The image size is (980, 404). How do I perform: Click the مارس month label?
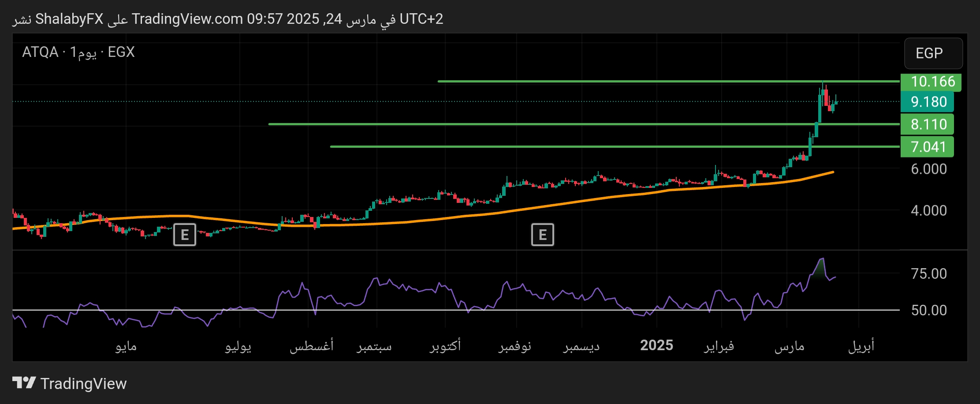(x=789, y=347)
